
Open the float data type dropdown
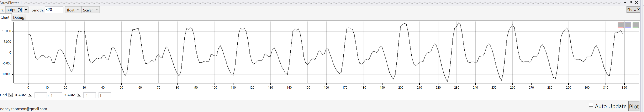73,10
